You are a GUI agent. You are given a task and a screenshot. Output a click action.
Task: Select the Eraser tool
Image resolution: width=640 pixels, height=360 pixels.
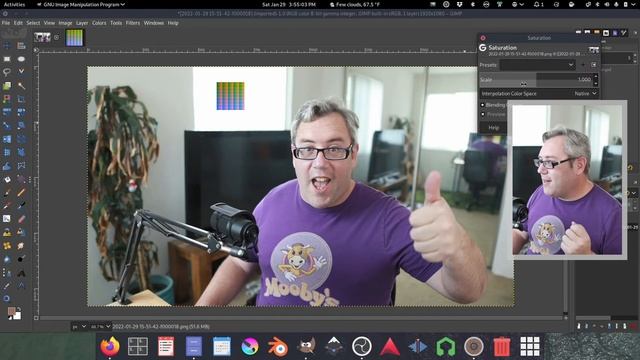click(21, 219)
